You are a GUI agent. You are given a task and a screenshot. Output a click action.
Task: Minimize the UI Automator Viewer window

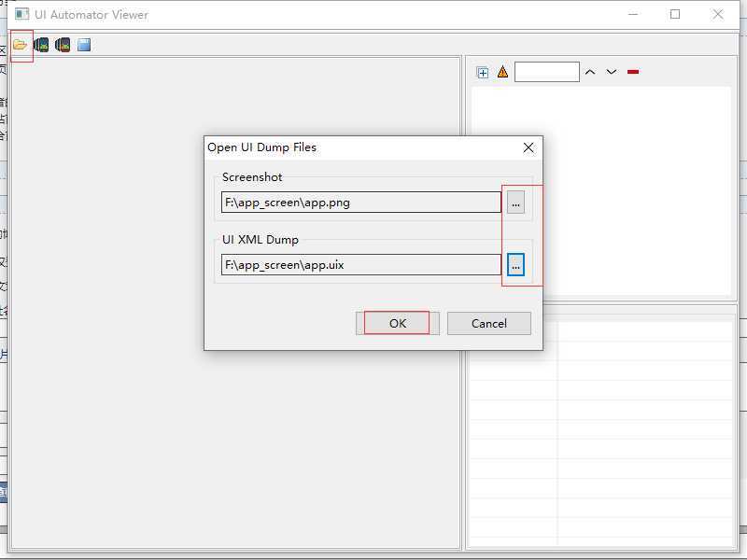click(x=633, y=15)
